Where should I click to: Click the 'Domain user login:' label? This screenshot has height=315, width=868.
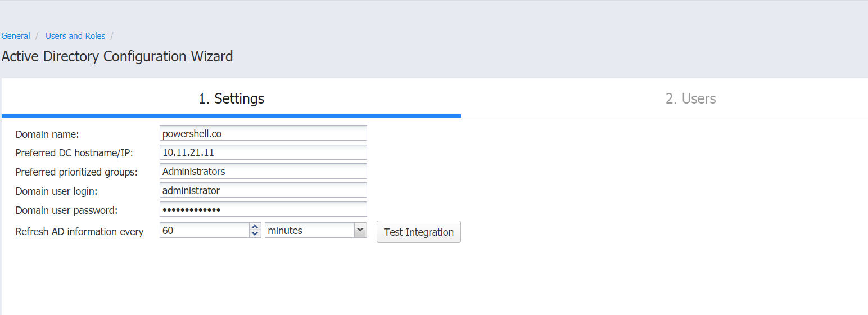click(56, 191)
